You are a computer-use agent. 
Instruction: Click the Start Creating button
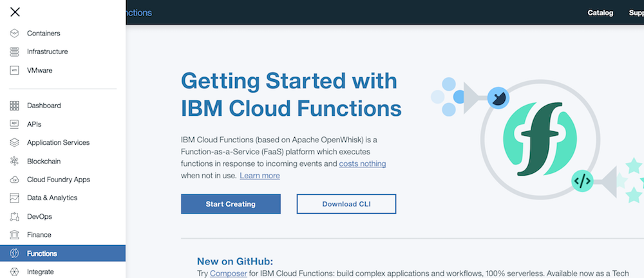pyautogui.click(x=231, y=204)
